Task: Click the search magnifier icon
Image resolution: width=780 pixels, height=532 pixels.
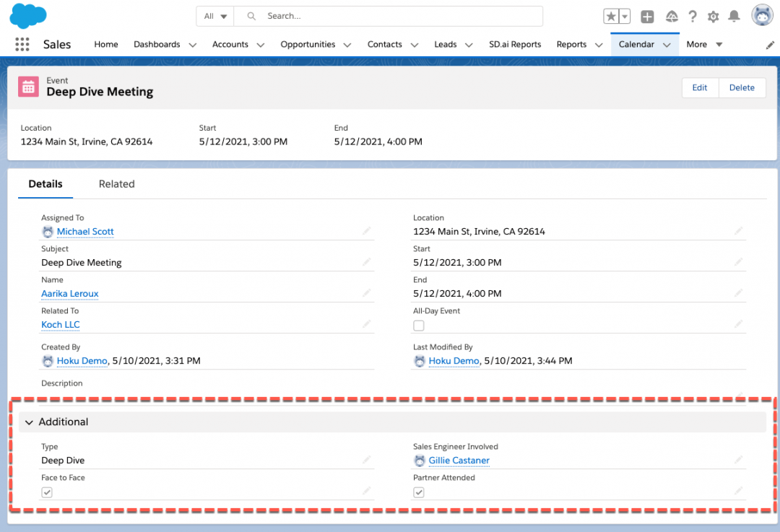Action: click(252, 16)
